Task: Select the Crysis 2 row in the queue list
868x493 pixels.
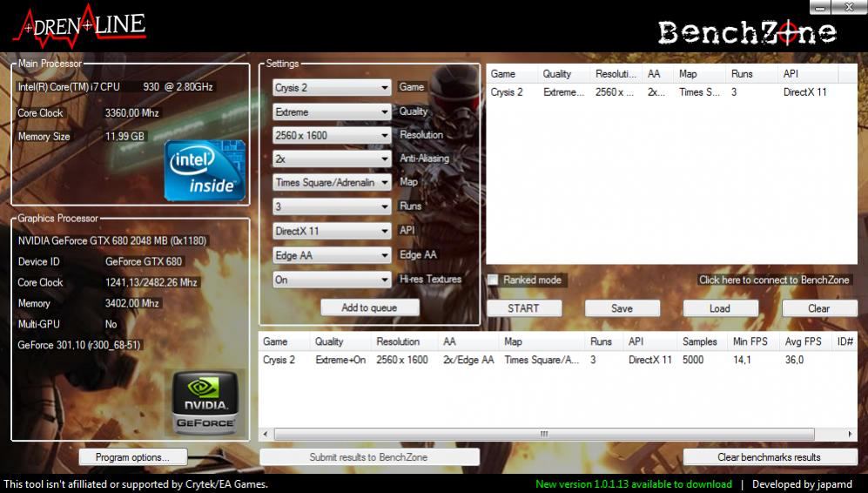Action: click(x=671, y=92)
